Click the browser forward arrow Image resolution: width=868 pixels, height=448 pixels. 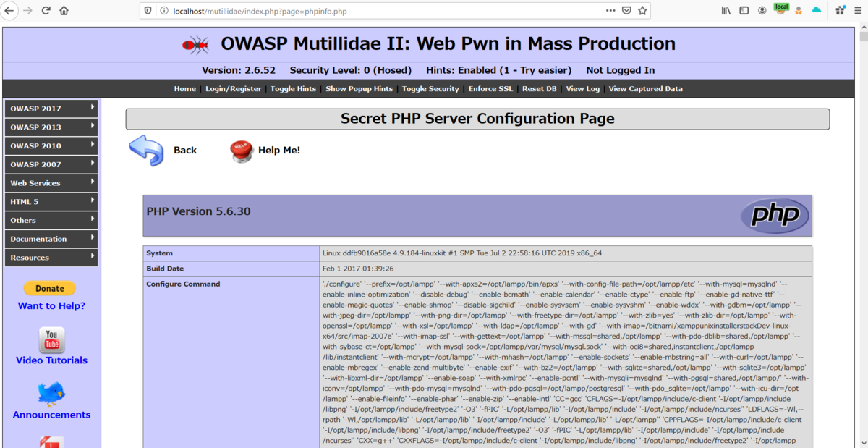coord(28,11)
